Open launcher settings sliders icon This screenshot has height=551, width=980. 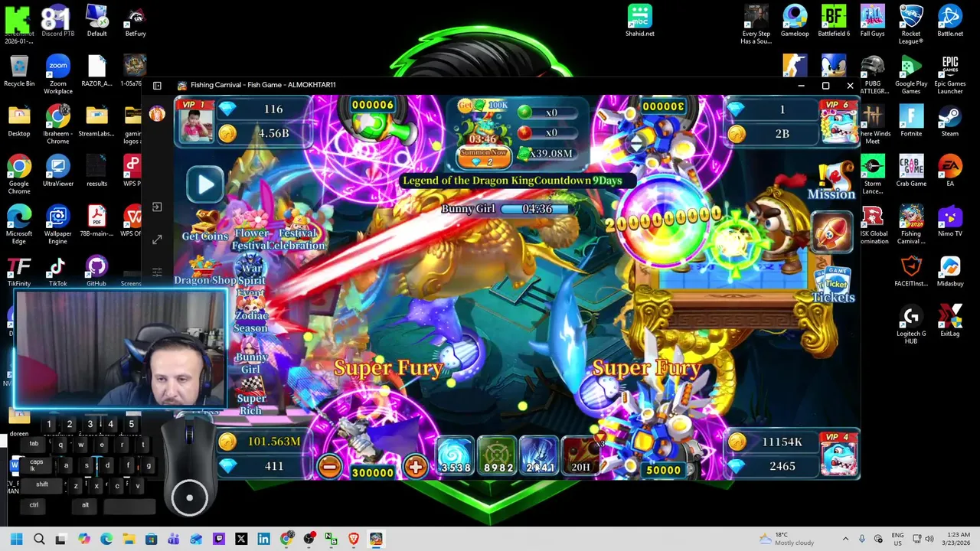[157, 272]
